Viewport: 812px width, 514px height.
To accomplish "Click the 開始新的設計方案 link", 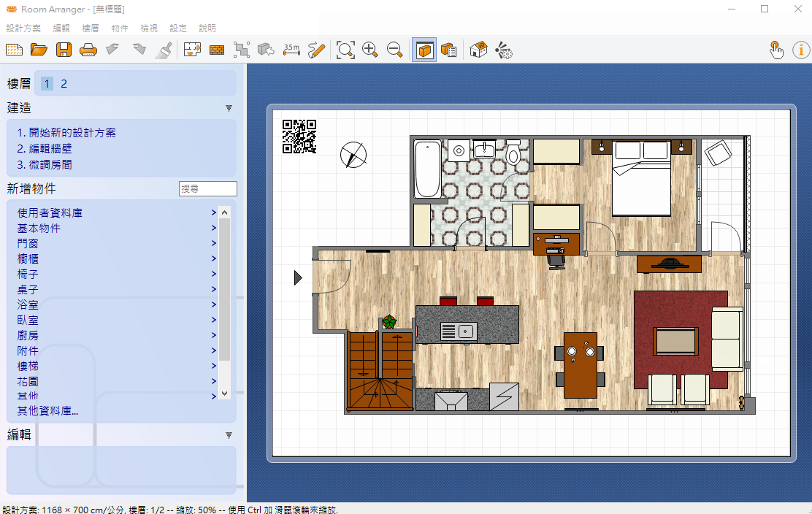I will [72, 133].
